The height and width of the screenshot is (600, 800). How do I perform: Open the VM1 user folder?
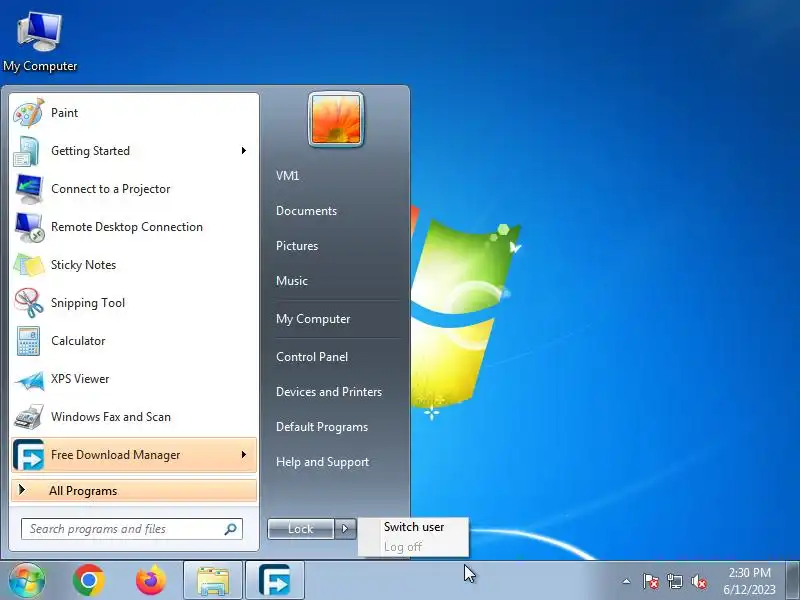[x=287, y=176]
